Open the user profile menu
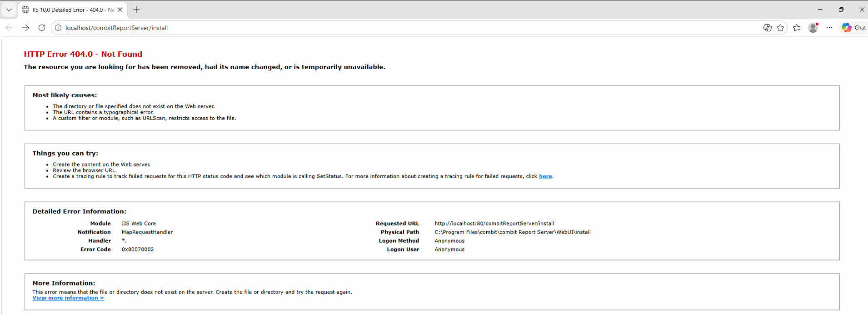The height and width of the screenshot is (315, 868). tap(813, 28)
